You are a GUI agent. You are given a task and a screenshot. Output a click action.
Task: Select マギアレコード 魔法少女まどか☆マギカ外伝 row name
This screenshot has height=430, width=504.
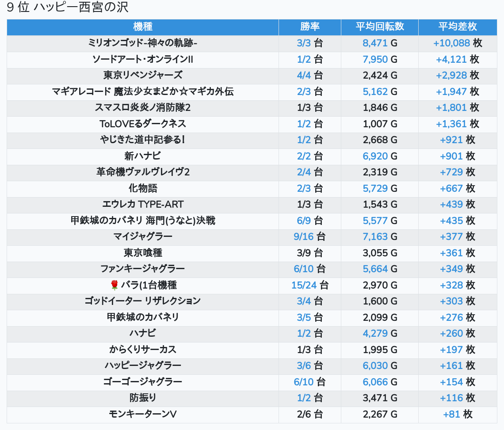pos(143,91)
